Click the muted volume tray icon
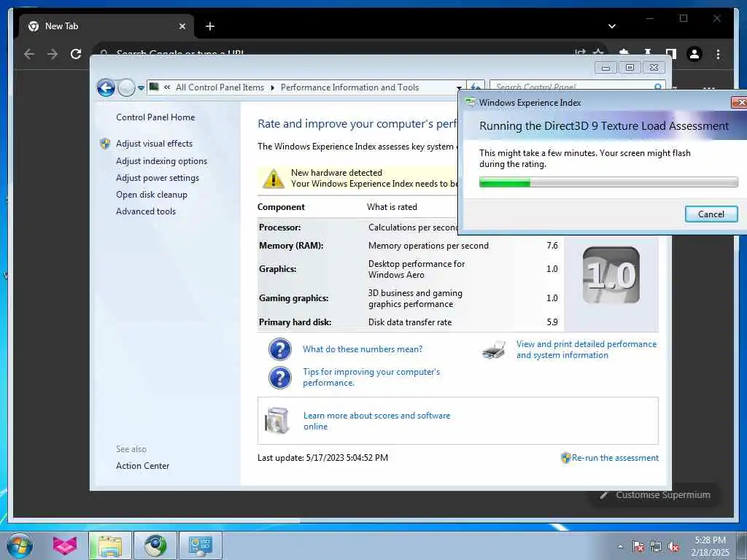Image resolution: width=747 pixels, height=560 pixels. [673, 547]
